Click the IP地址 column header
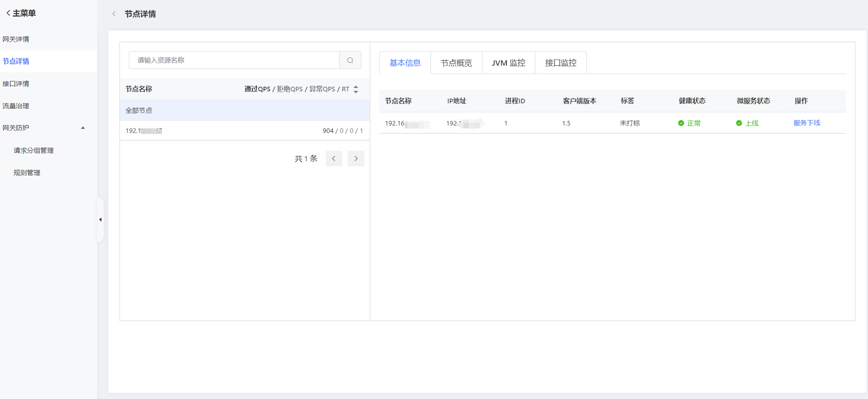This screenshot has height=399, width=868. pyautogui.click(x=456, y=101)
